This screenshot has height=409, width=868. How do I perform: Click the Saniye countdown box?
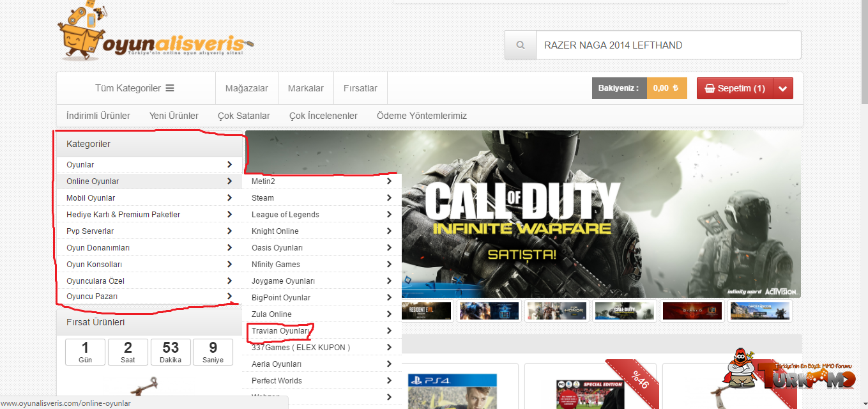213,352
